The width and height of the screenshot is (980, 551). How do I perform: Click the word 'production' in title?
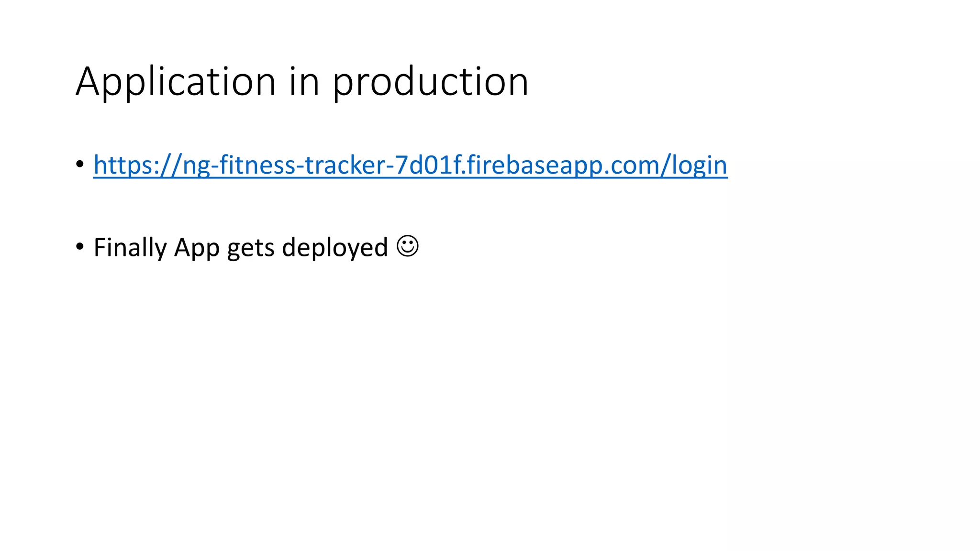coord(431,82)
